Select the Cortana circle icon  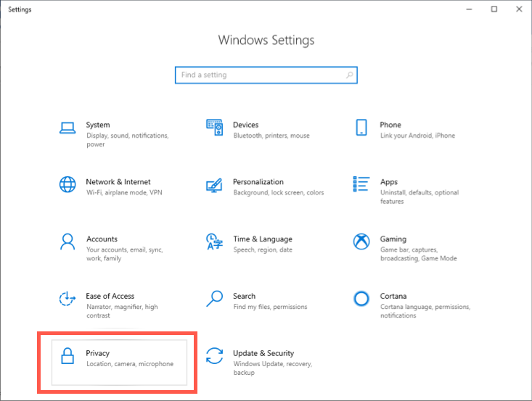361,298
